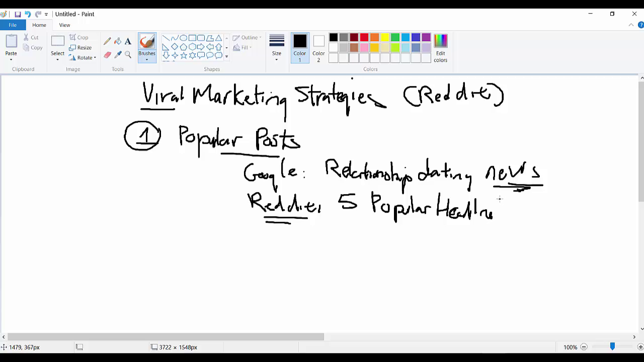Choose the Six-point star shape
Image resolution: width=644 pixels, height=362 pixels.
192,55
